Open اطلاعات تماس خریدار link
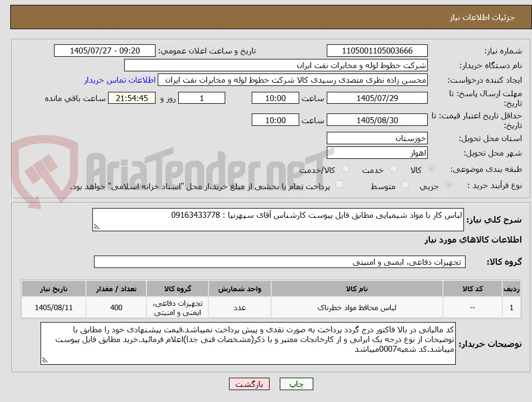This screenshot has width=532, height=402. click(120, 80)
